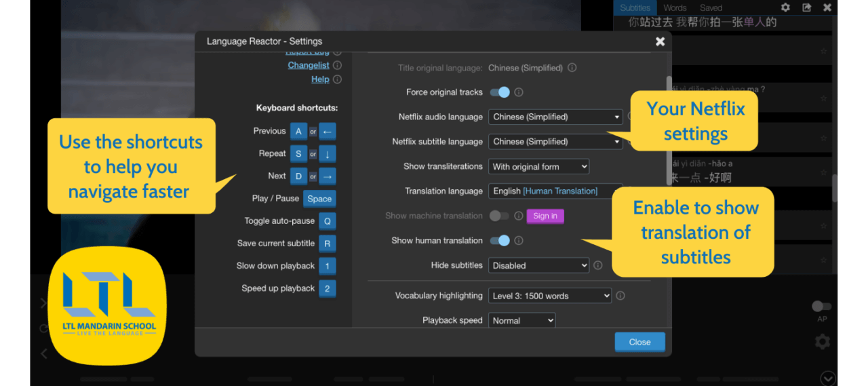Toggle Show human translation switch

click(x=500, y=240)
